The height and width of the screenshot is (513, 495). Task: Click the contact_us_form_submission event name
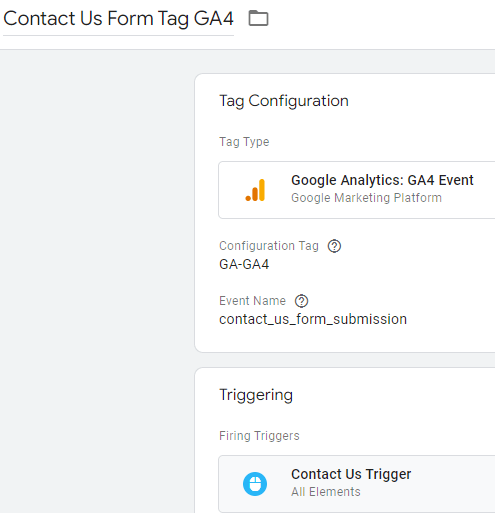coord(313,319)
